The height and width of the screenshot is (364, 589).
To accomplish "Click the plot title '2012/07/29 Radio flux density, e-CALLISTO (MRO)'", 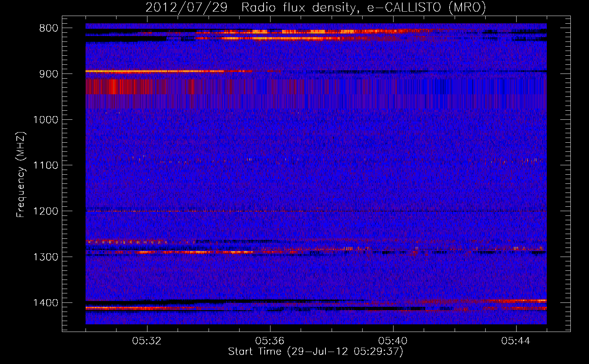I will [x=316, y=7].
